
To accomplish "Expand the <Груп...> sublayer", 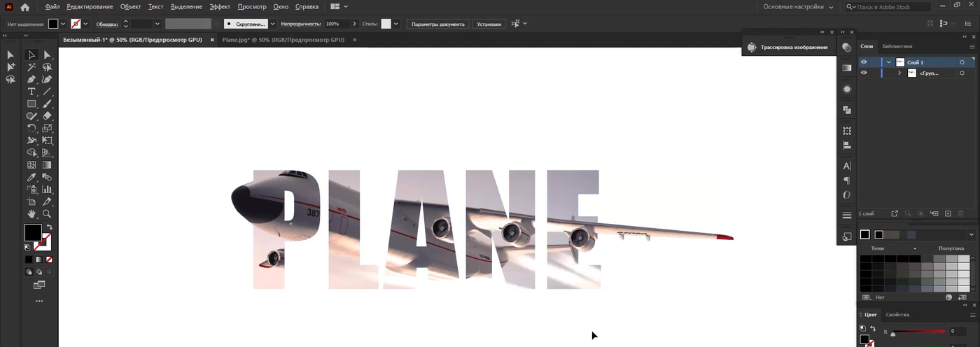I will click(899, 73).
